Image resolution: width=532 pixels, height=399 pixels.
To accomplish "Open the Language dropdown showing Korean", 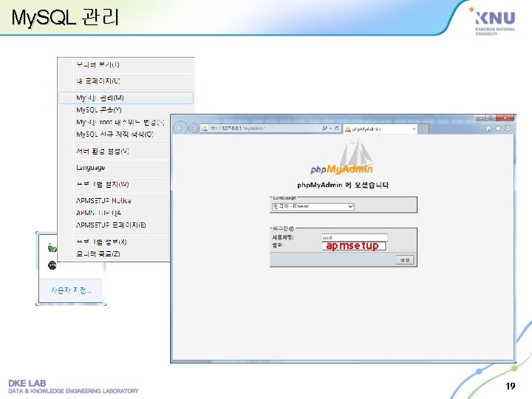I will pos(313,206).
